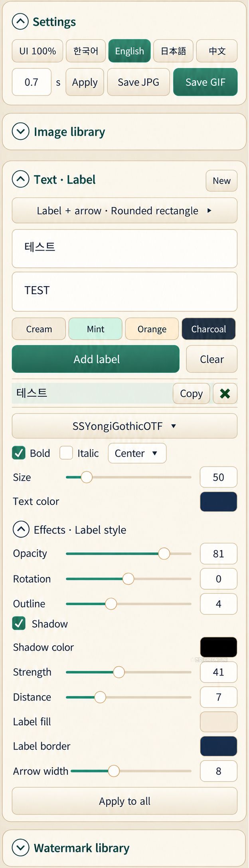Open the Label border color swatch
The width and height of the screenshot is (249, 868).
(x=218, y=746)
